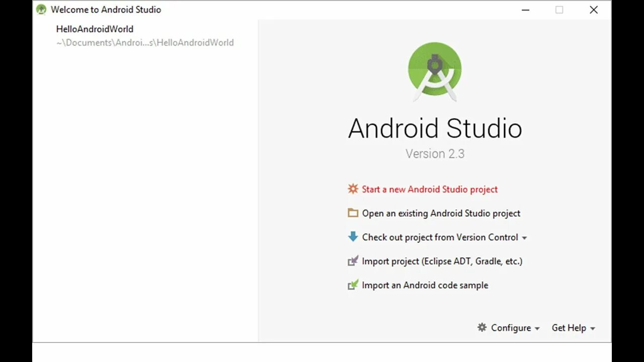Click the Configure gear icon
Screen dimensions: 644x362
482,327
